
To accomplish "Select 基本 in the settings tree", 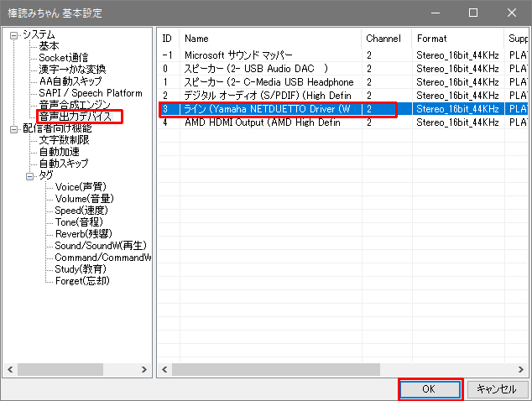I will click(49, 46).
